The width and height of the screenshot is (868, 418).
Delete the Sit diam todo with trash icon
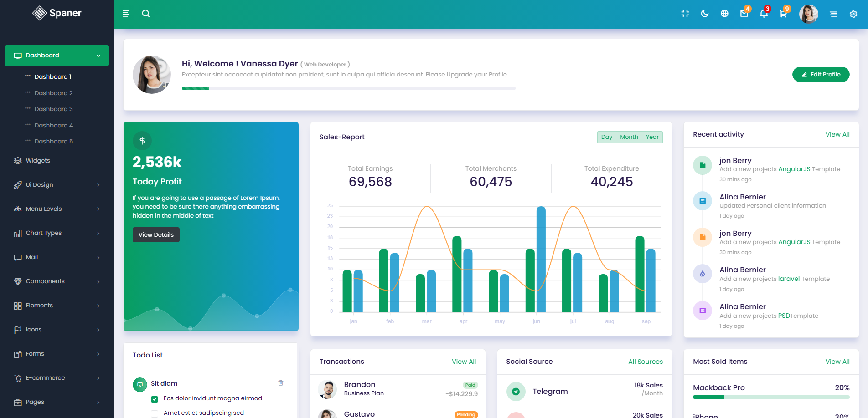pos(281,383)
